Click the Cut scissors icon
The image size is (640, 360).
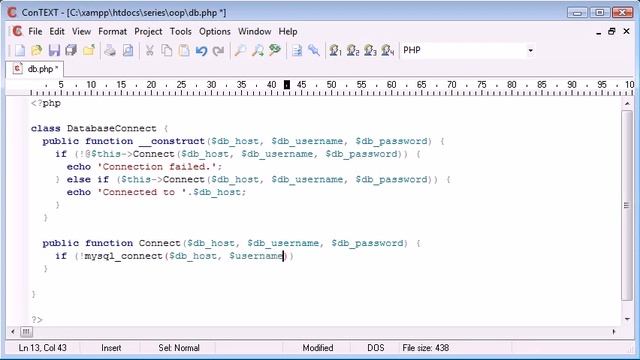[x=149, y=51]
